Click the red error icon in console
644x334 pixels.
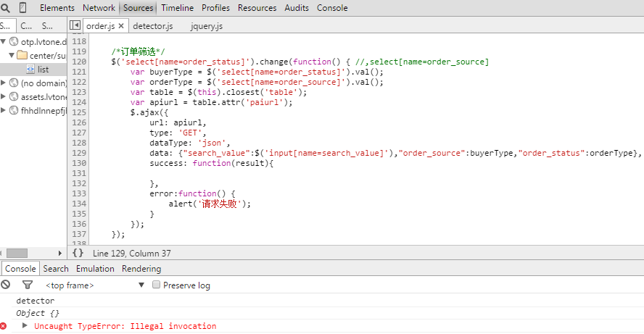[4, 326]
